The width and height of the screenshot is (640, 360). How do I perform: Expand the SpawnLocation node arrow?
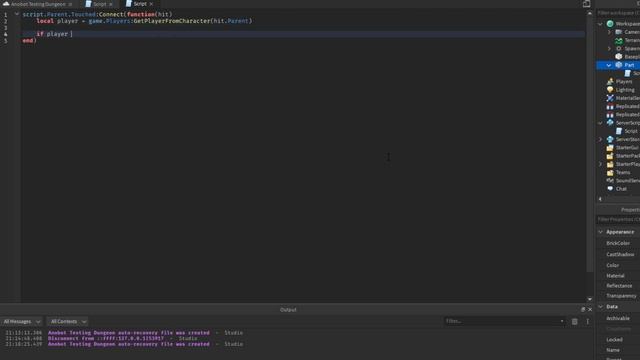pos(609,49)
